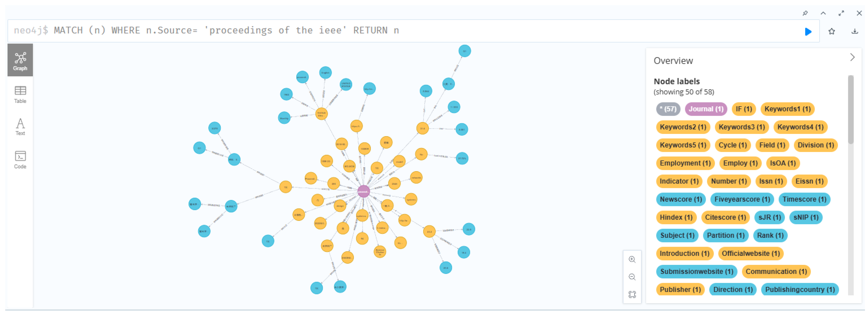The image size is (868, 314).
Task: Fit graph to screen
Action: tap(632, 295)
